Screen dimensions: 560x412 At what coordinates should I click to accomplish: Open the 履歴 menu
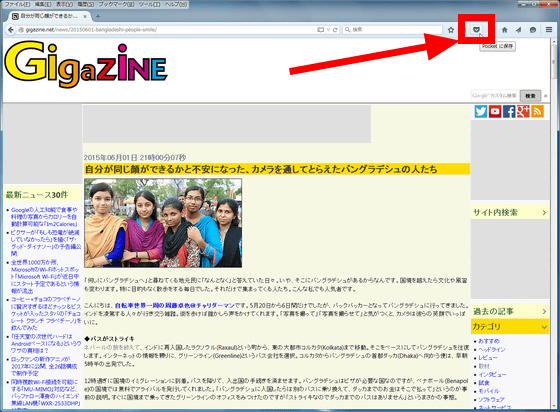[86, 4]
